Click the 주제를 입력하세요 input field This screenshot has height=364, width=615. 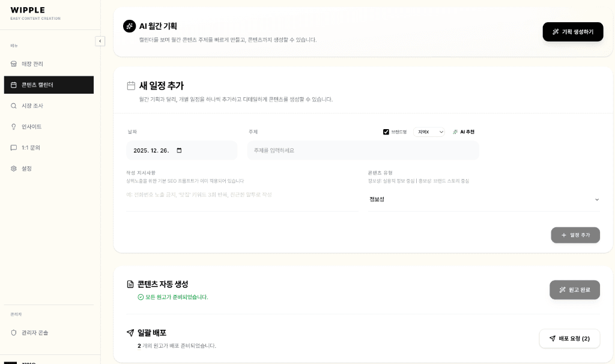click(x=363, y=150)
